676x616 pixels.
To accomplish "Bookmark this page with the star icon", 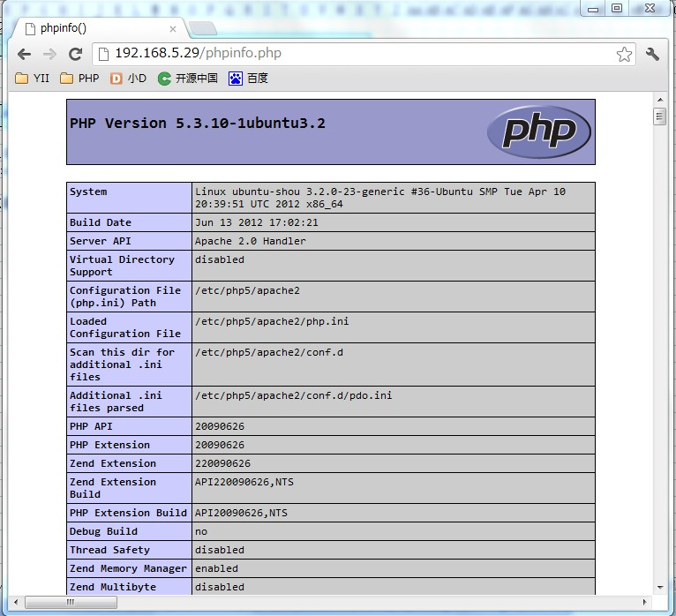I will click(x=624, y=55).
